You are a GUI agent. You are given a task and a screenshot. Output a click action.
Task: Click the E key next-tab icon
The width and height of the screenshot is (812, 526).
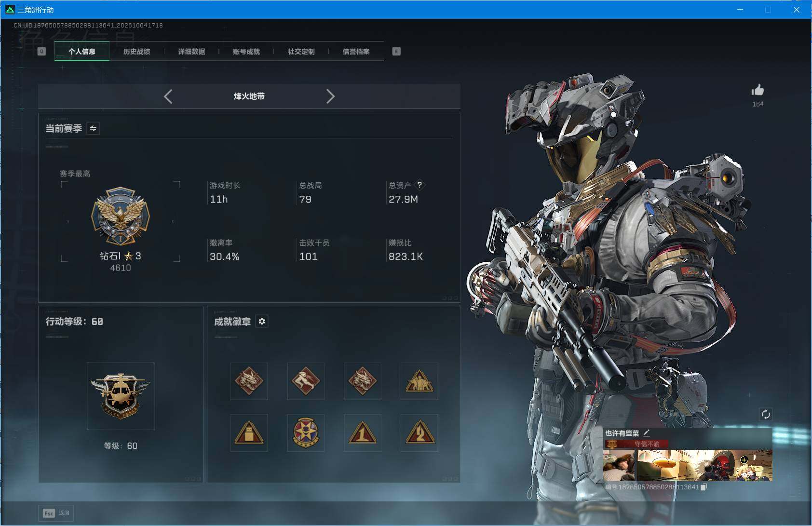click(x=396, y=52)
